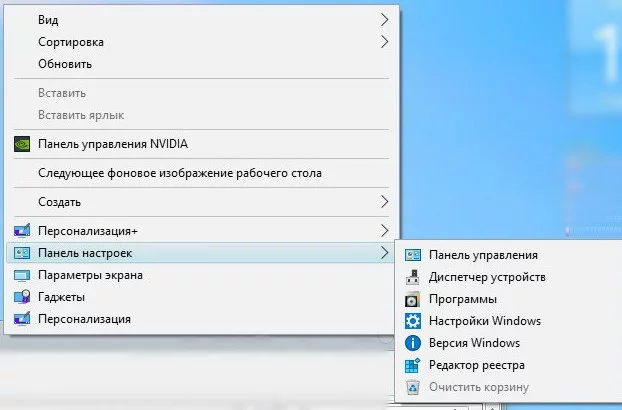This screenshot has width=622, height=410.
Task: Select Вставить ярлык menu entry
Action: 201,115
